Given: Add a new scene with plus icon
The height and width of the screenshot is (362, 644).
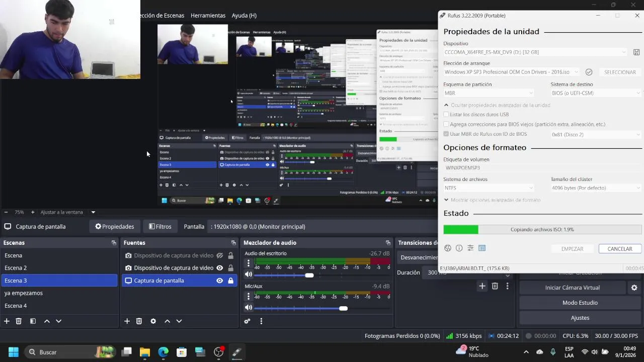Looking at the screenshot, I should coord(7,321).
